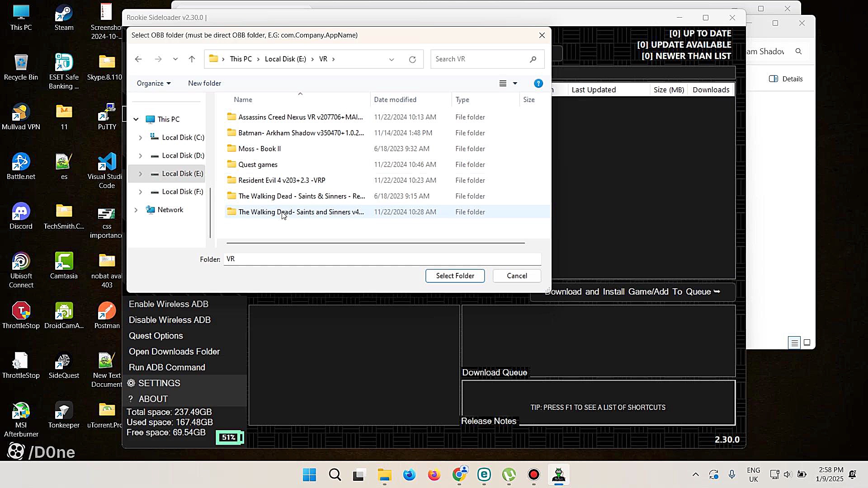Click Enable Wireless ADB in Rookie
This screenshot has height=488, width=868.
pyautogui.click(x=169, y=304)
